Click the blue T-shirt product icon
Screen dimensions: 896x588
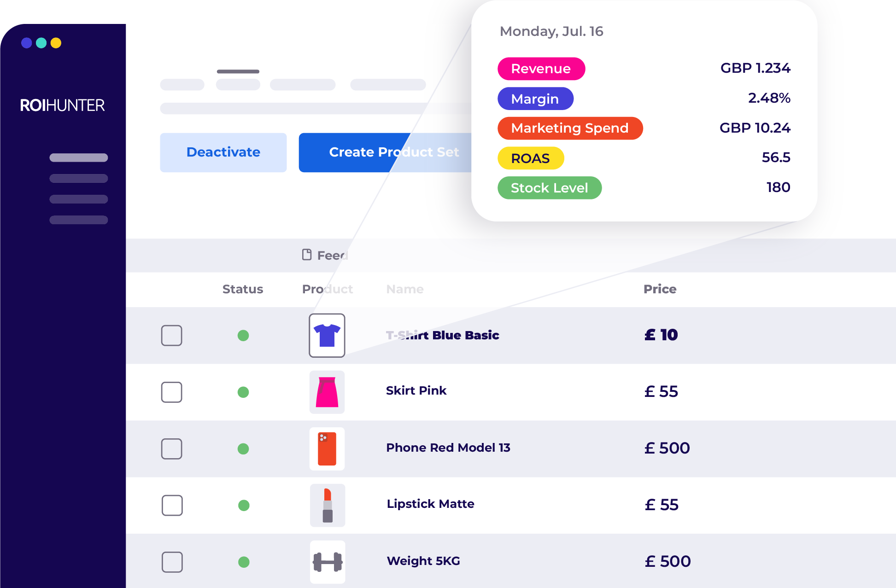327,335
